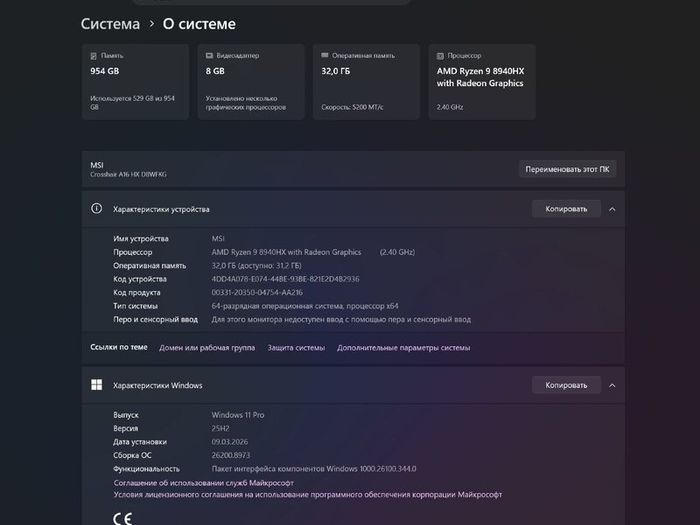
Task: Collapse the Характеристики устройства section
Action: pyautogui.click(x=612, y=209)
